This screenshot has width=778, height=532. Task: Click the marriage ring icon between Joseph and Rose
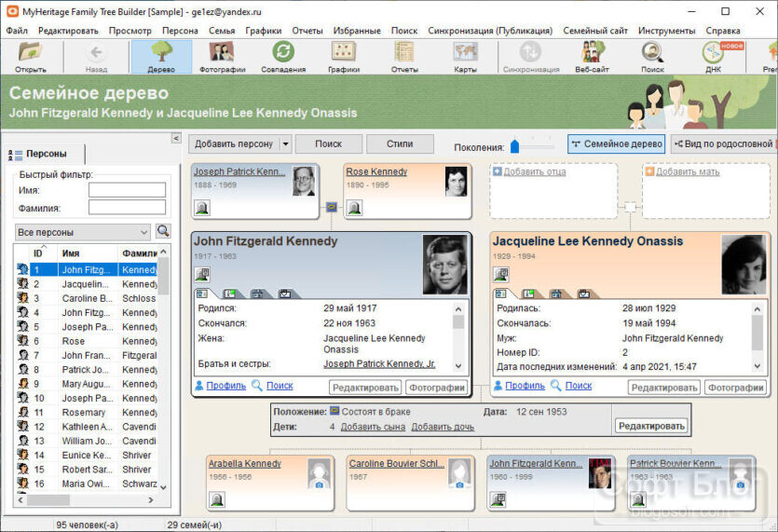332,207
